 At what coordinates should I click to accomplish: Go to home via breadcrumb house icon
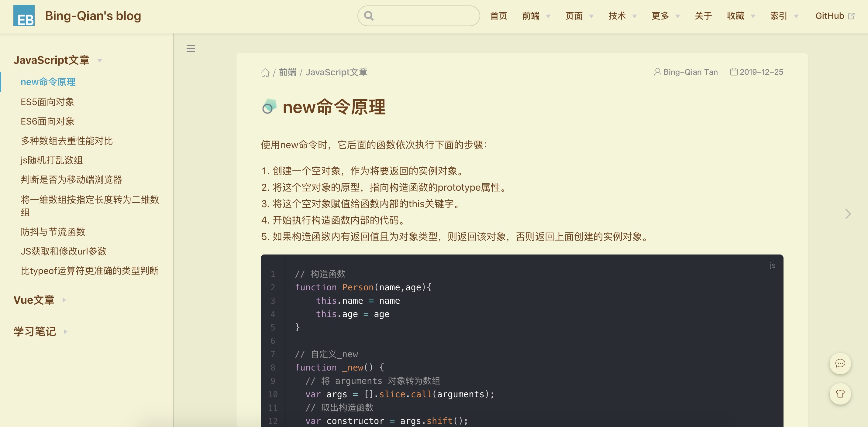coord(265,72)
